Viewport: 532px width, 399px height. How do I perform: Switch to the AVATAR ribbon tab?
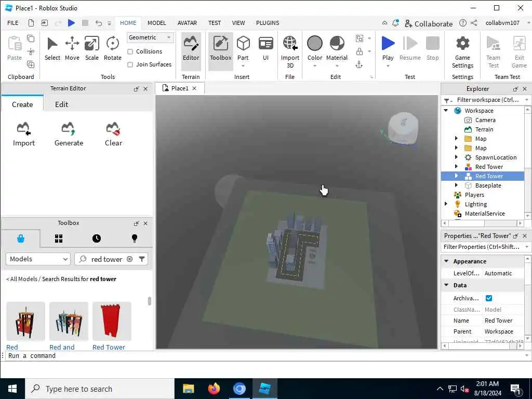[187, 23]
